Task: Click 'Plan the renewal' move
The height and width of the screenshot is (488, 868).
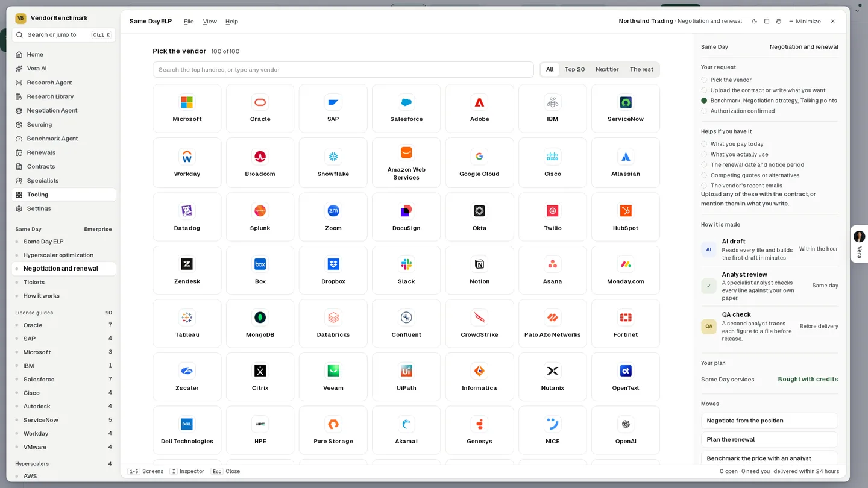Action: [769, 440]
